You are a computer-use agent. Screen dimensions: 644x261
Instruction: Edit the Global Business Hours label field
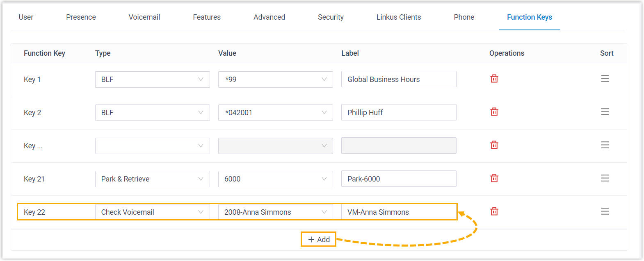(398, 79)
